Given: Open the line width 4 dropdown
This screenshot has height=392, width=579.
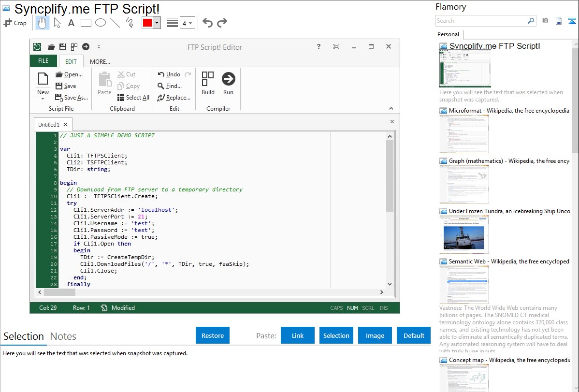Looking at the screenshot, I should click(x=187, y=23).
